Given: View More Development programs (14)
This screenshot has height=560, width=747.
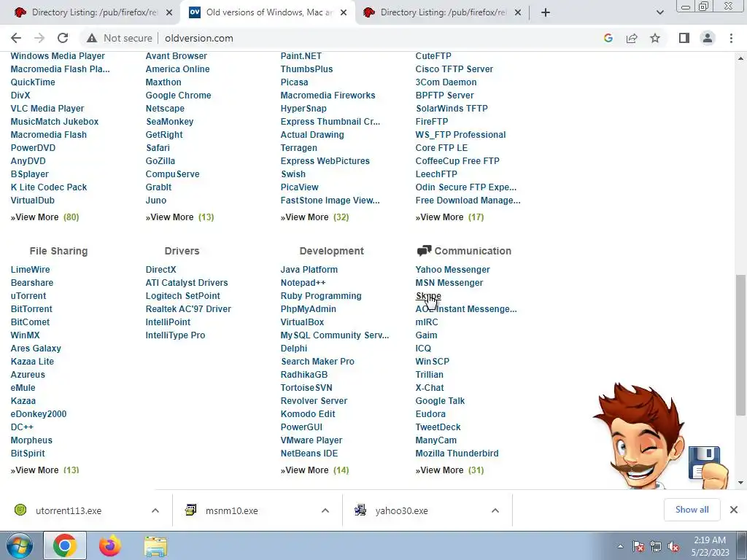Looking at the screenshot, I should click(315, 470).
